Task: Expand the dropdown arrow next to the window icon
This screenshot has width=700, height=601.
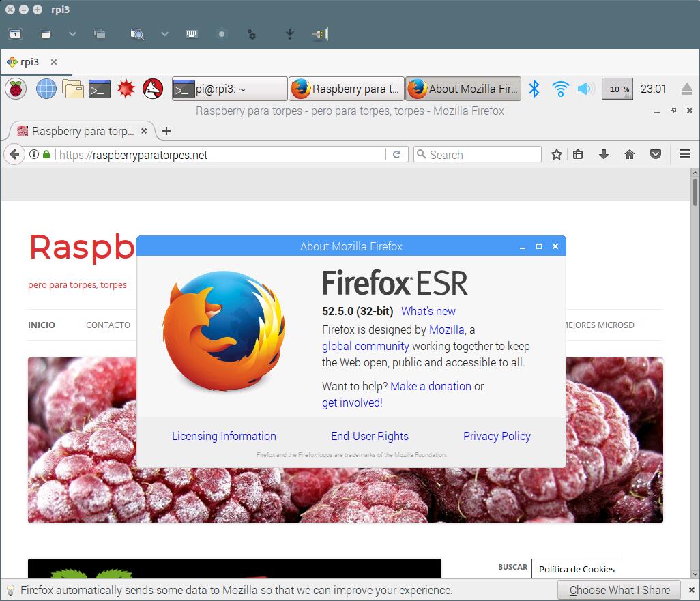Action: pyautogui.click(x=72, y=33)
